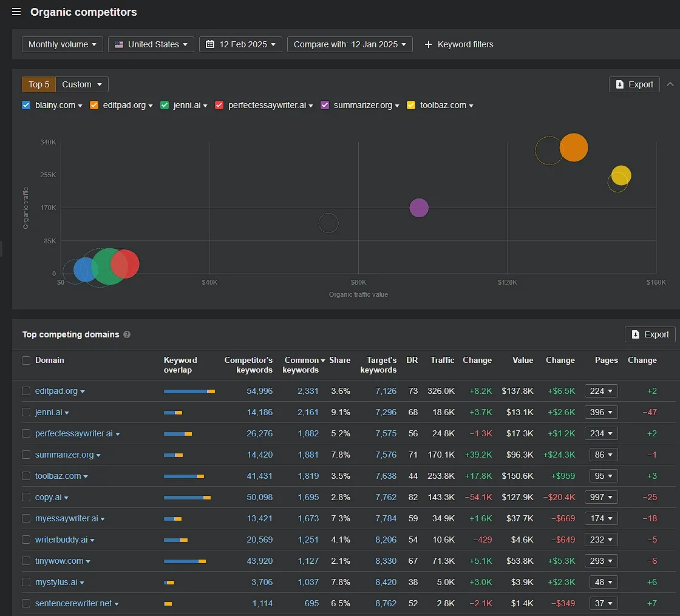
Task: Open dropdown arrow next to mystylus.ai
Action: [x=82, y=583]
